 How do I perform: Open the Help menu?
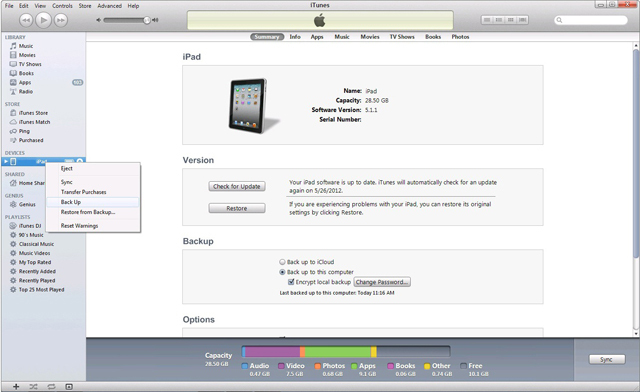[133, 6]
